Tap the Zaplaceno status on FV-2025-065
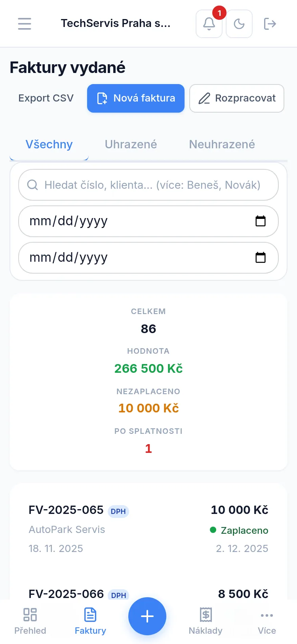The height and width of the screenshot is (644, 297). coord(243,530)
